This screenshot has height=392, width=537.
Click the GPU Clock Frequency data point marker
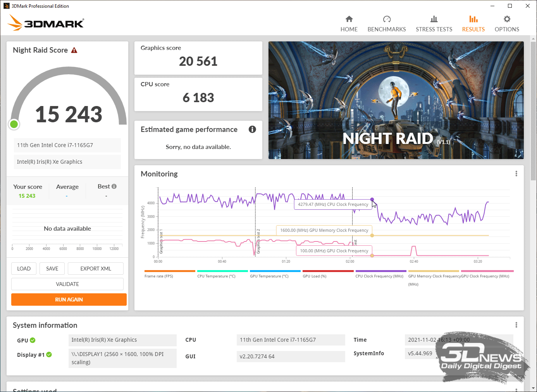[372, 255]
